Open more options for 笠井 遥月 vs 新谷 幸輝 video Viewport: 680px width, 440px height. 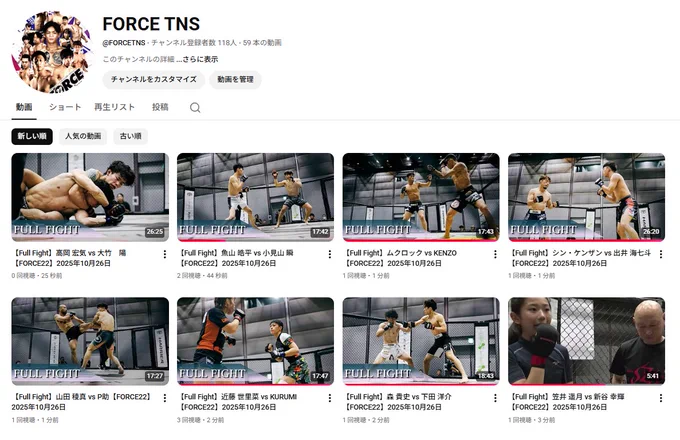pos(661,398)
